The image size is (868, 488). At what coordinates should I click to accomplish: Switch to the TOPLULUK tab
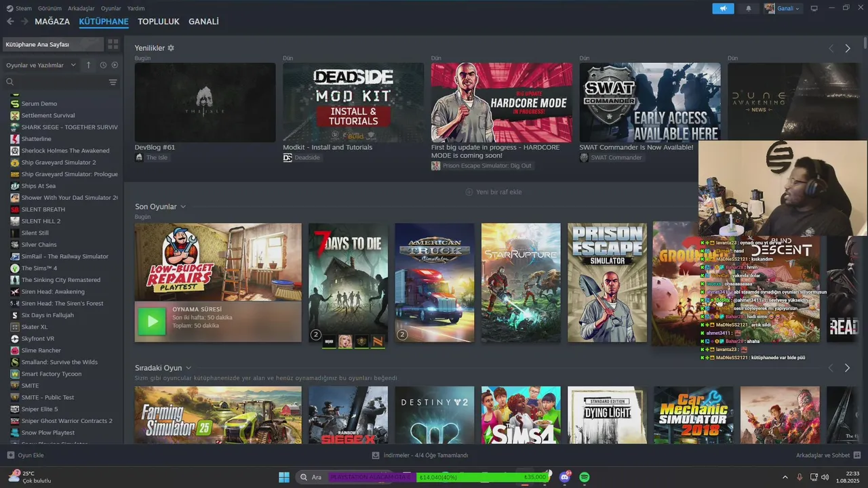pyautogui.click(x=159, y=22)
